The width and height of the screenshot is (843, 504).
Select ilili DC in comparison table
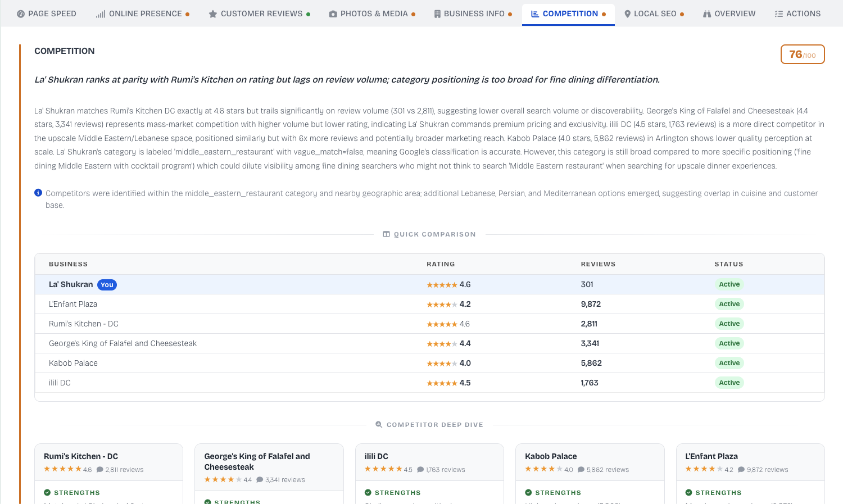pos(60,383)
